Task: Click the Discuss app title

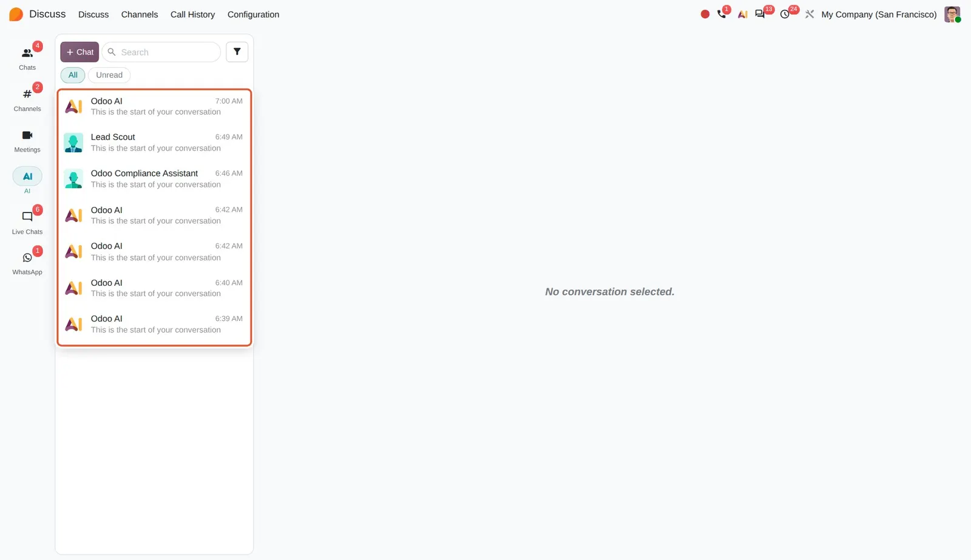Action: click(x=47, y=14)
